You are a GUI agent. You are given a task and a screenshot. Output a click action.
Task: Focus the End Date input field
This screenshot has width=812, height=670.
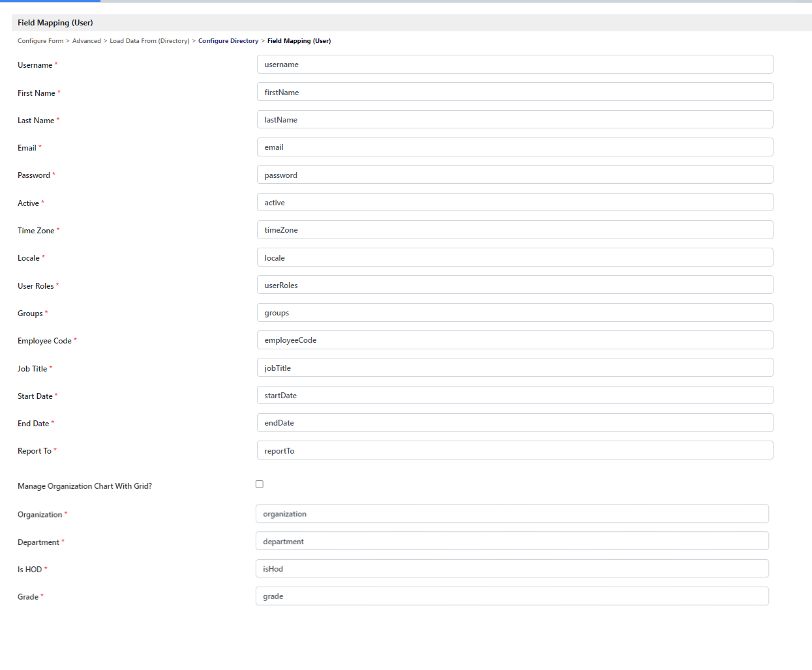[515, 423]
